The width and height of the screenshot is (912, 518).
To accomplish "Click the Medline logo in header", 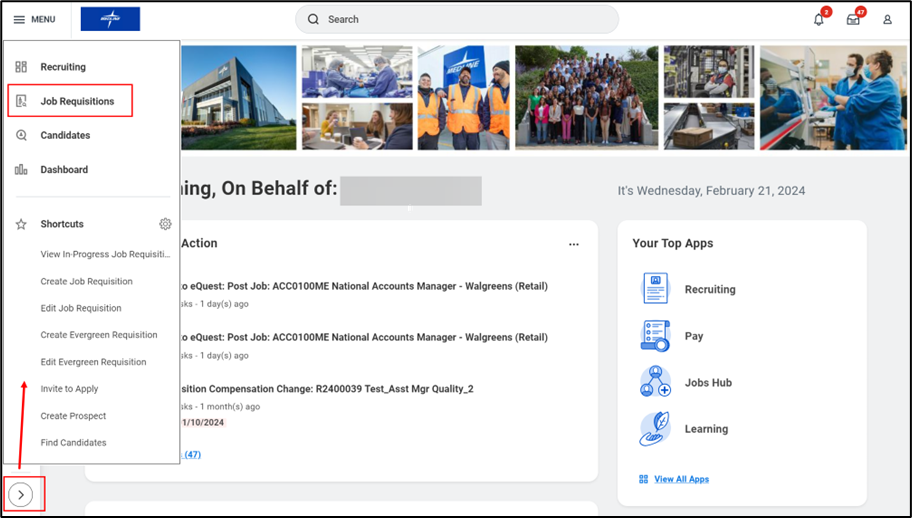I will click(x=110, y=19).
